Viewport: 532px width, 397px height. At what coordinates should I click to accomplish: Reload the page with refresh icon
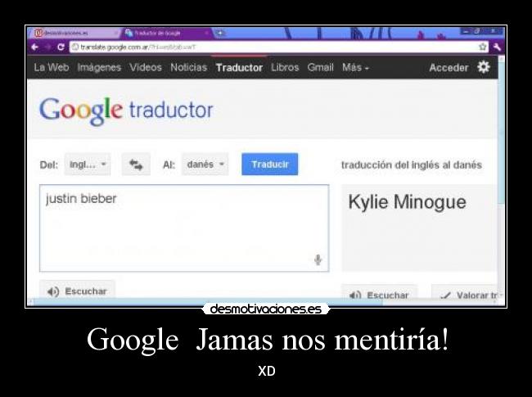click(x=61, y=47)
